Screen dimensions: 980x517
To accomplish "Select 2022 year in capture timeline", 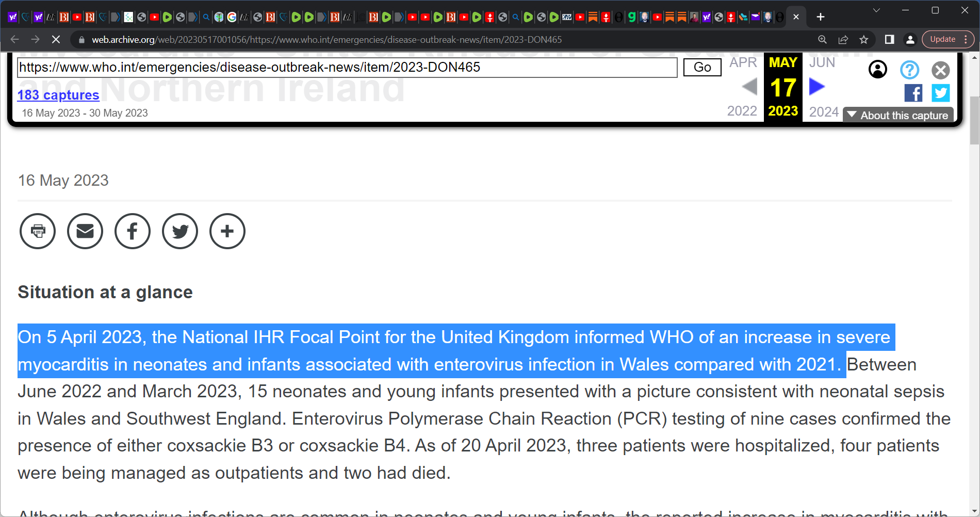I will click(742, 111).
